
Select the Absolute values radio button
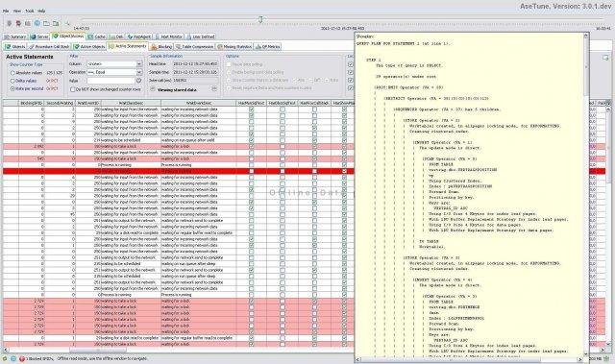(12, 73)
